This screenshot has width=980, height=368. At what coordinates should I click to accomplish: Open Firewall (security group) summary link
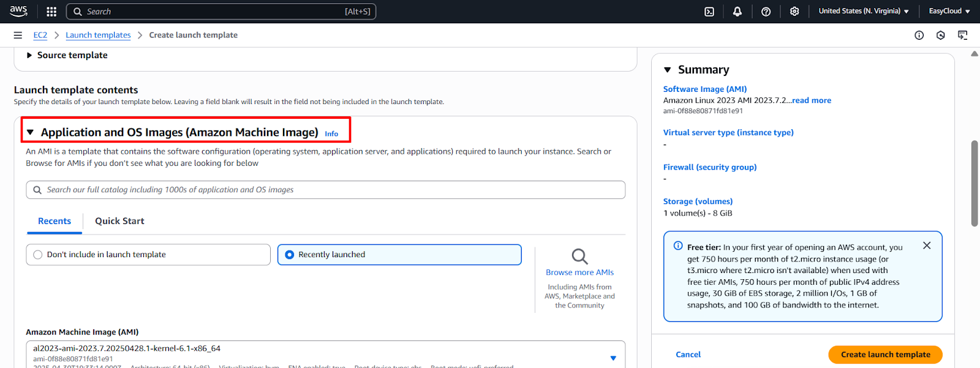pyautogui.click(x=710, y=167)
